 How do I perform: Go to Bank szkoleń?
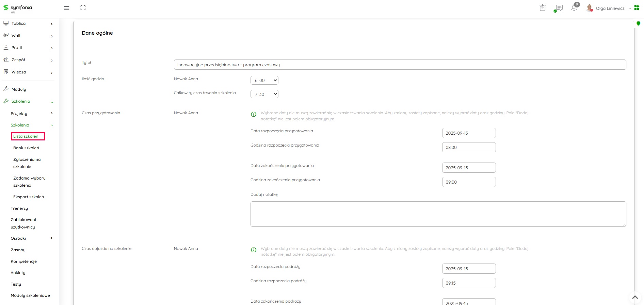(26, 148)
